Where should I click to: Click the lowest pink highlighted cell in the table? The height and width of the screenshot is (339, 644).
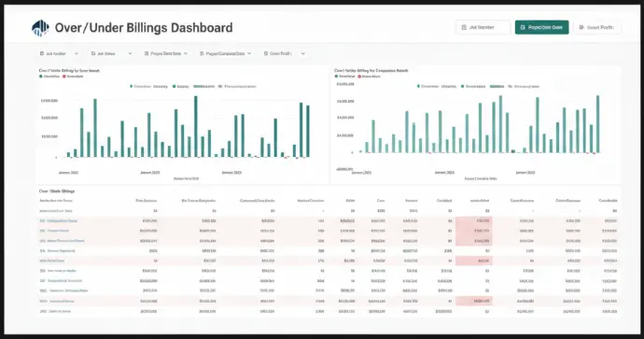pyautogui.click(x=474, y=302)
